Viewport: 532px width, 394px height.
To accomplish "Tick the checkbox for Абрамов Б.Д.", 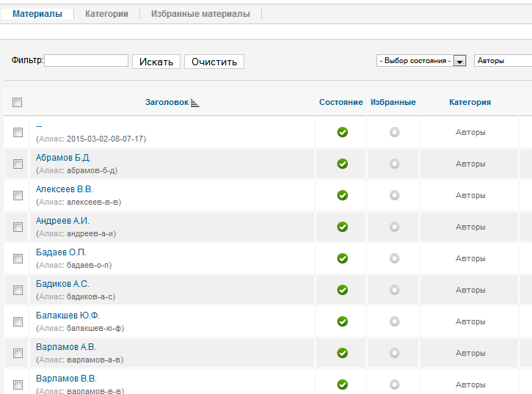I will pos(18,164).
